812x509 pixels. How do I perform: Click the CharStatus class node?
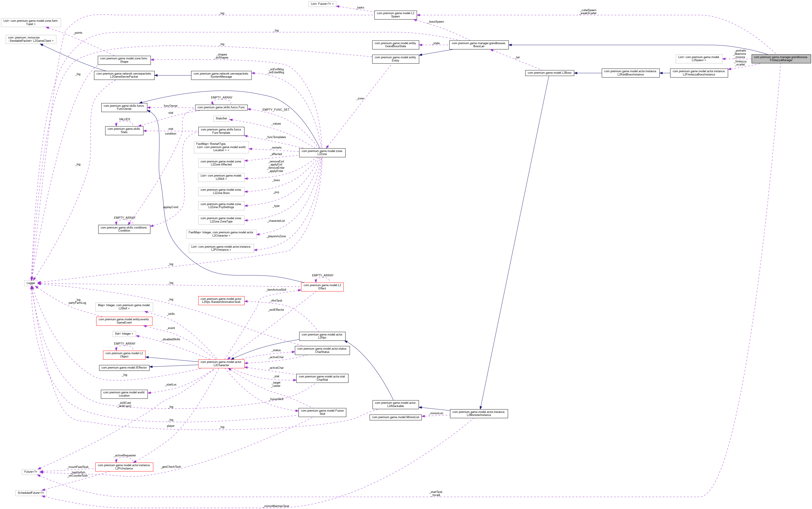(322, 350)
